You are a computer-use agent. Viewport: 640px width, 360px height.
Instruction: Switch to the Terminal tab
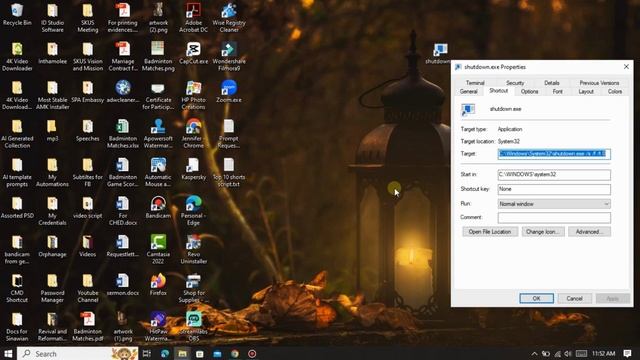pyautogui.click(x=475, y=83)
